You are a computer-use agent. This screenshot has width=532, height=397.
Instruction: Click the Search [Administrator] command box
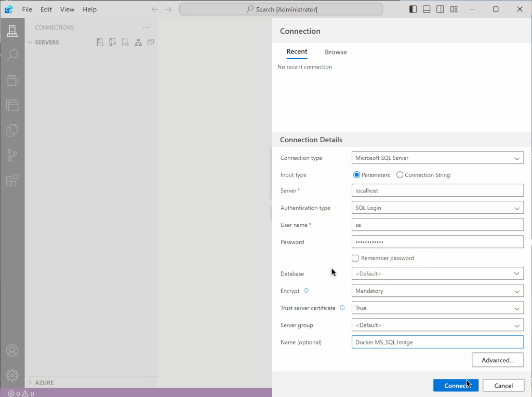(281, 9)
